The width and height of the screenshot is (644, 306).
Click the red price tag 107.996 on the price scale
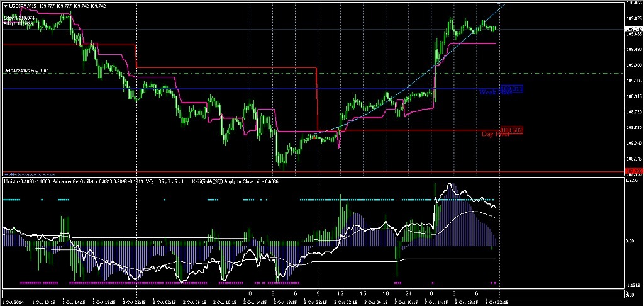click(633, 171)
